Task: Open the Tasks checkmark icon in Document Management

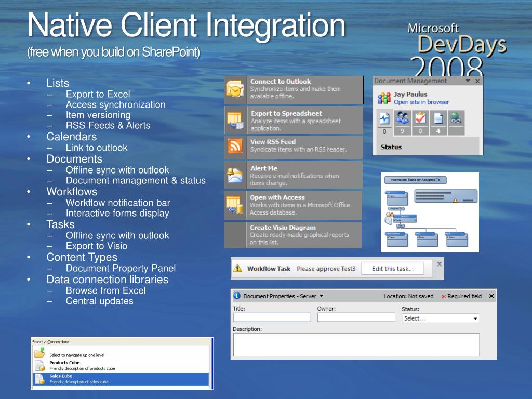Action: (x=420, y=118)
